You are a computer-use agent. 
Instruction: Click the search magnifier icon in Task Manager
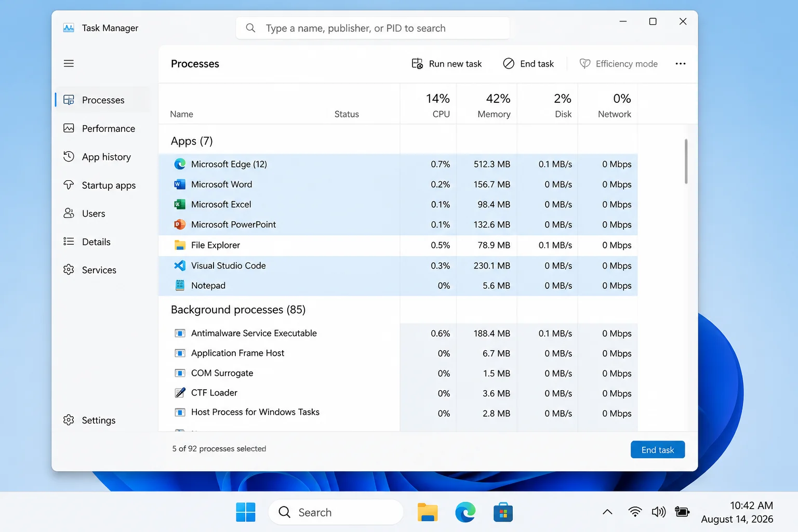(250, 28)
